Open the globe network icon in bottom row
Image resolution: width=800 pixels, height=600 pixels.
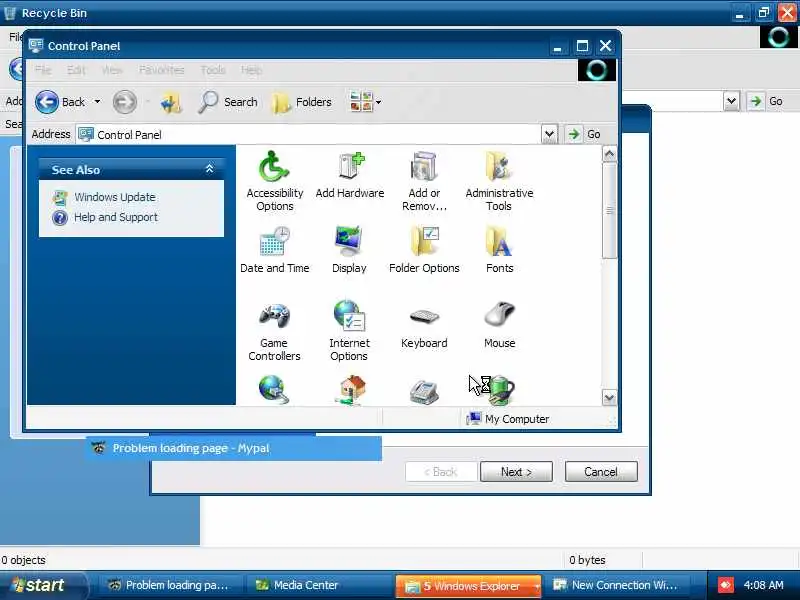pyautogui.click(x=273, y=390)
